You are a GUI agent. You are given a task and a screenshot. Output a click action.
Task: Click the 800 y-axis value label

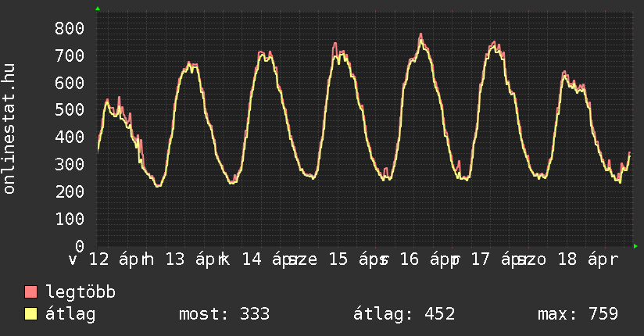click(x=70, y=28)
